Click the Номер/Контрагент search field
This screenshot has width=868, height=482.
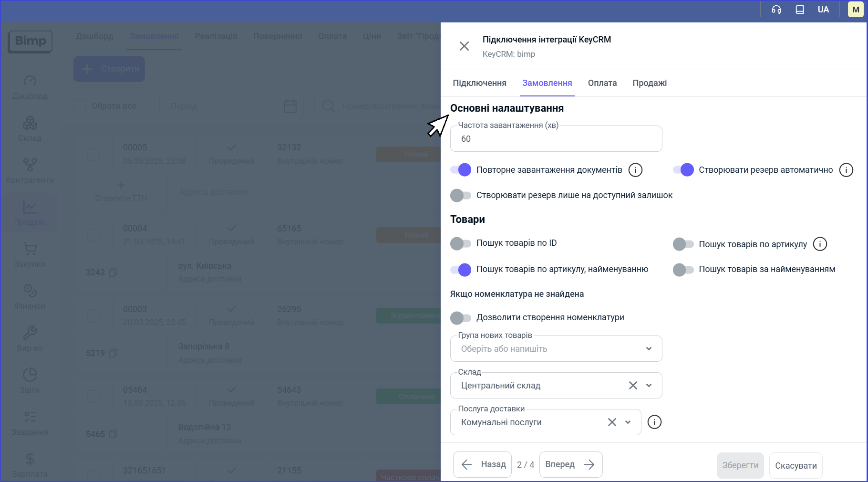[x=379, y=106]
